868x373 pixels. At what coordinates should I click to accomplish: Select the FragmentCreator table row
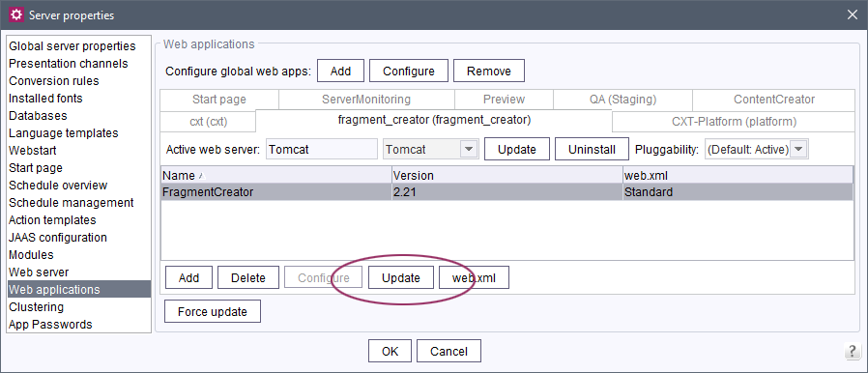point(506,192)
